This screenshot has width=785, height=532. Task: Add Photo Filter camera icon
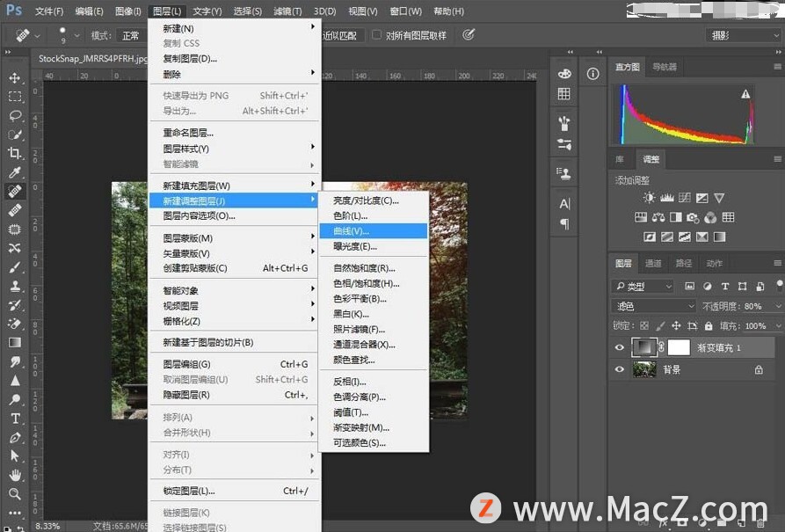pyautogui.click(x=693, y=217)
